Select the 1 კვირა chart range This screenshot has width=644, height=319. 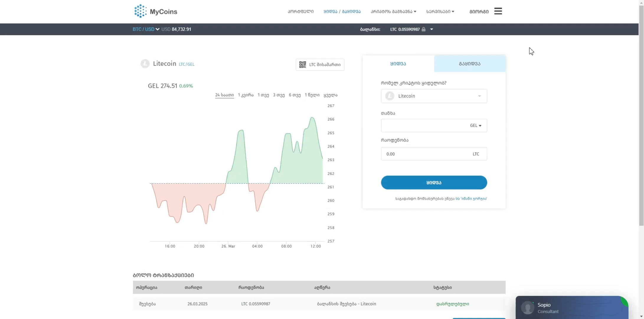(x=246, y=95)
